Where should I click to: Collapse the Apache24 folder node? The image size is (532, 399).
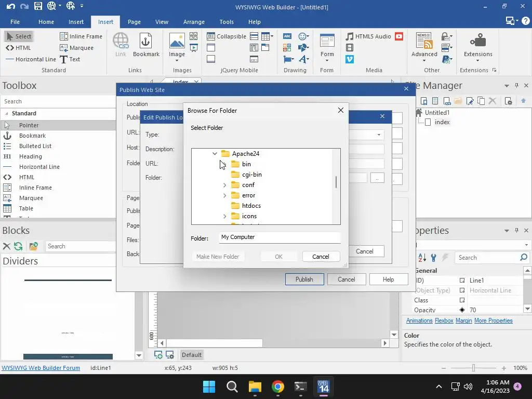click(x=215, y=154)
